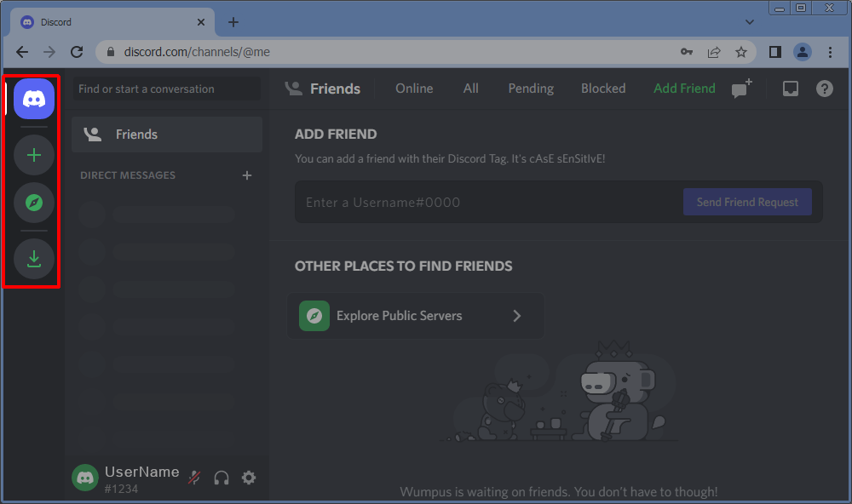Switch to the Blocked tab
The image size is (852, 504).
click(603, 89)
